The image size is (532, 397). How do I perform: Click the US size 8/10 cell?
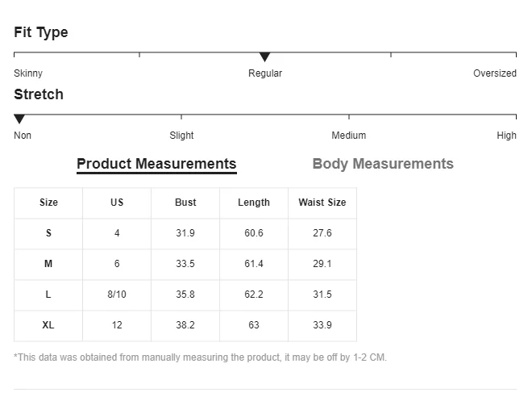(x=117, y=295)
